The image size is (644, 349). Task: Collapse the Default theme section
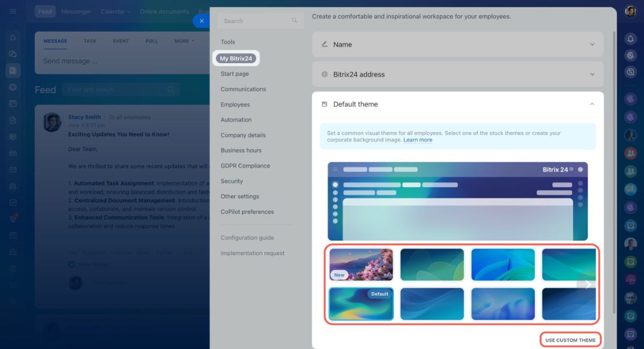coord(592,104)
